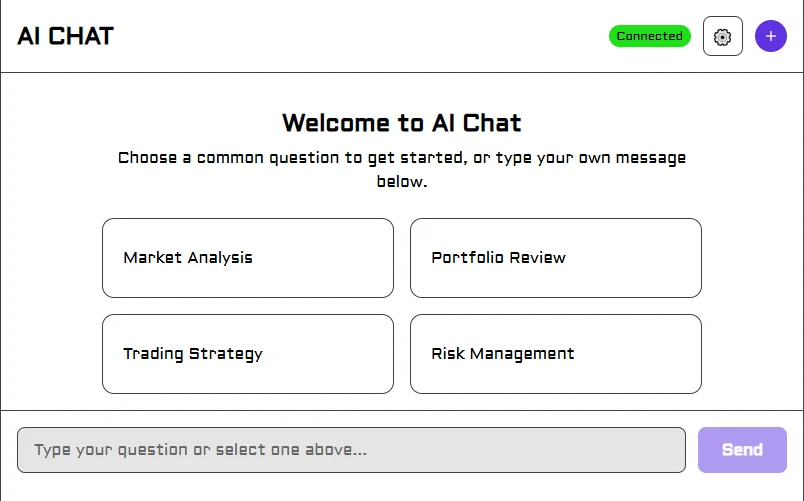Select the Market Analysis question card
804x501 pixels.
[247, 258]
